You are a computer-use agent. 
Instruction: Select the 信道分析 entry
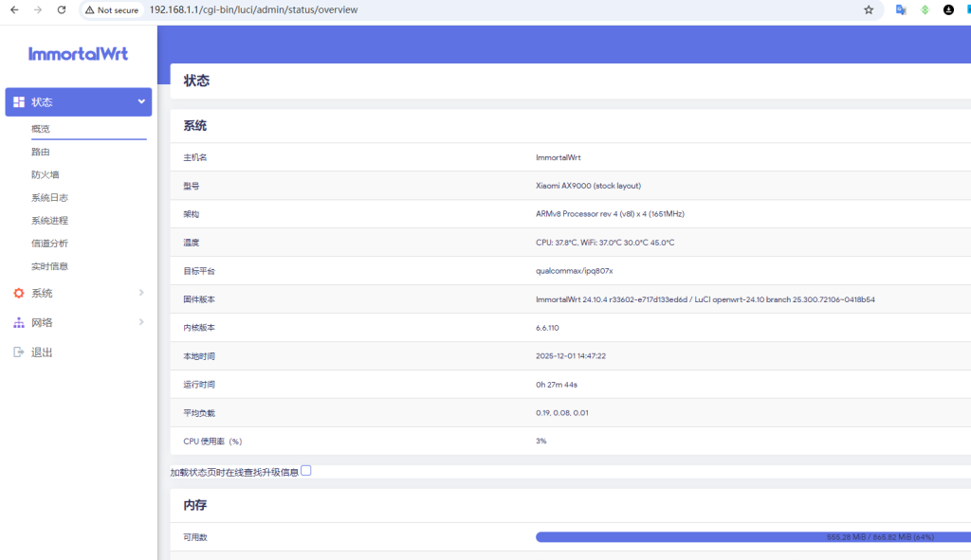pyautogui.click(x=52, y=244)
